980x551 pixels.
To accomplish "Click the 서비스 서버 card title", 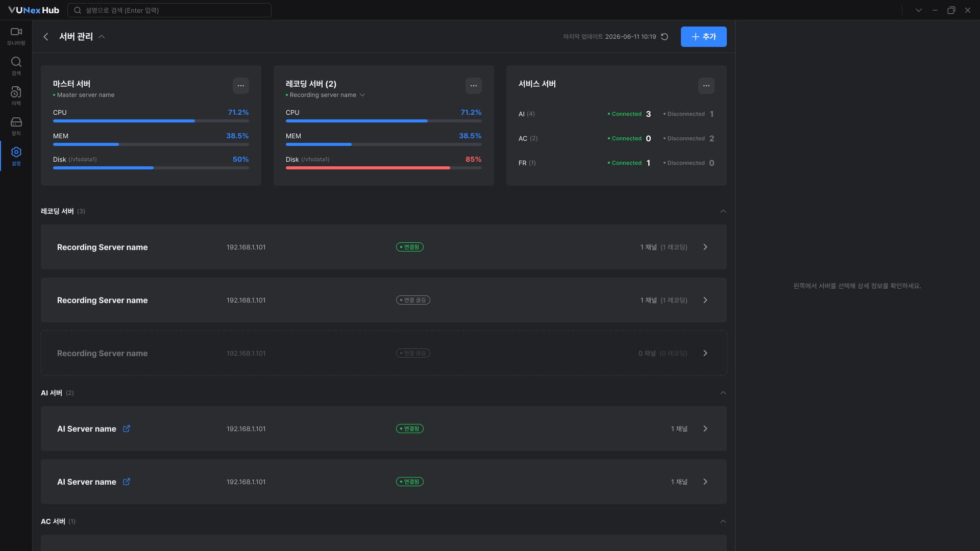I will (x=537, y=84).
